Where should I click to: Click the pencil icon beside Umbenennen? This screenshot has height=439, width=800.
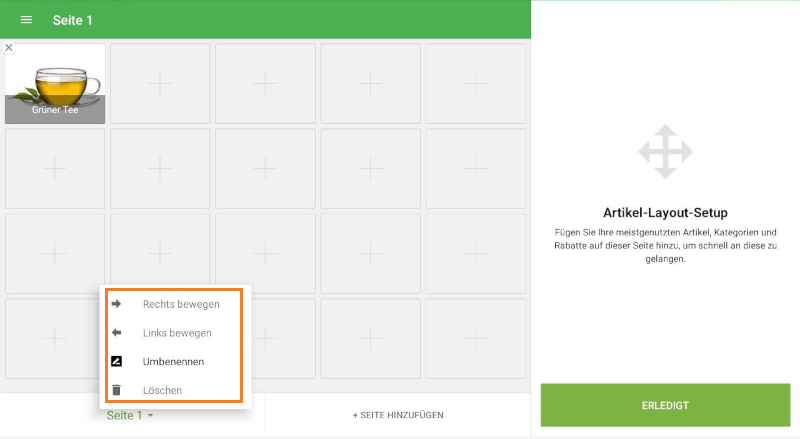coord(116,361)
